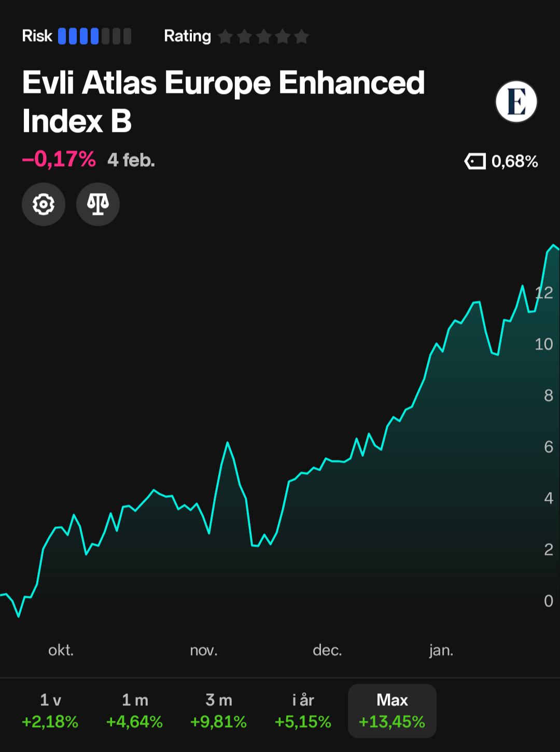
Task: Select the Max period tab
Action: pyautogui.click(x=392, y=711)
